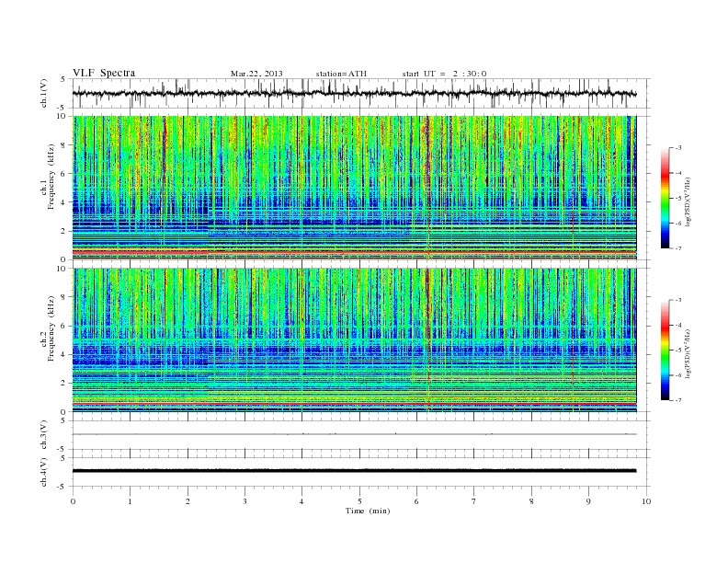Click the "-3" label on ch.2 color bar
The height and width of the screenshot is (563, 728).
tap(678, 300)
